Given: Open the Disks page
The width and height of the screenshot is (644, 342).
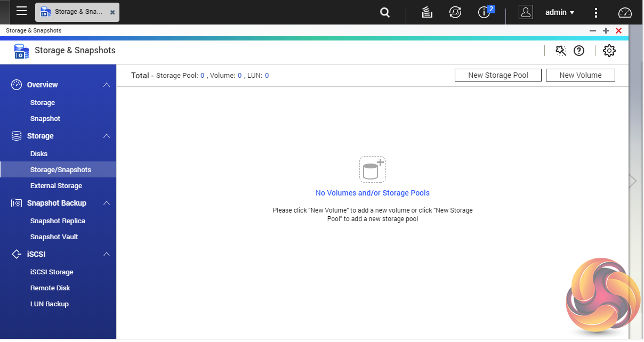Looking at the screenshot, I should pos(39,153).
